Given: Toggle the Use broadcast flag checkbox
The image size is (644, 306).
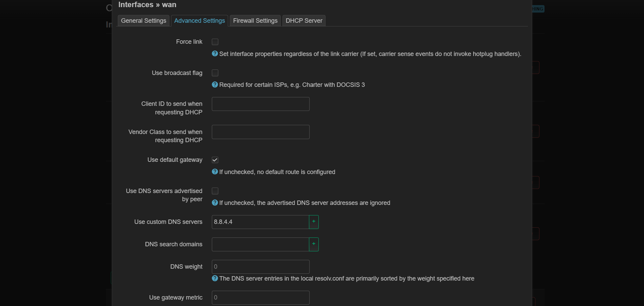Looking at the screenshot, I should (x=215, y=73).
